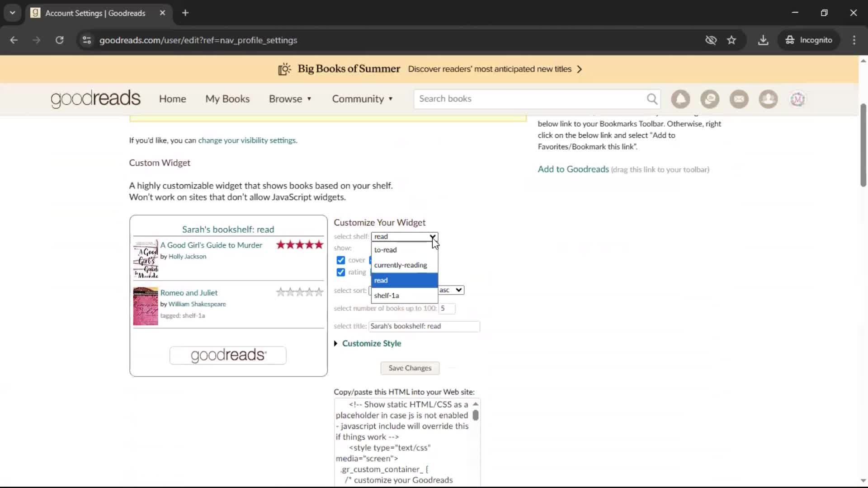Open browser downloads icon
Screen dimensions: 868x488
point(763,40)
